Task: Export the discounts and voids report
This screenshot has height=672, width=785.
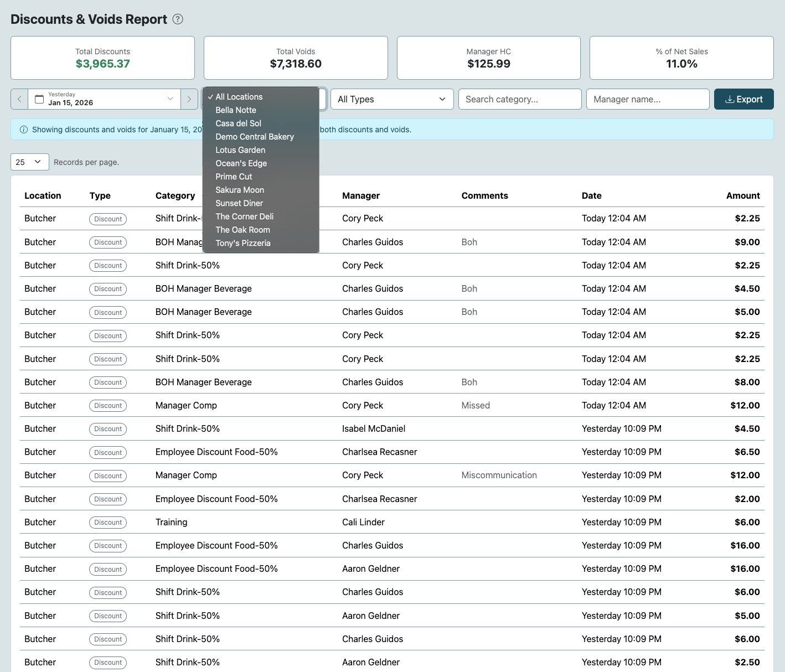Action: 743,99
